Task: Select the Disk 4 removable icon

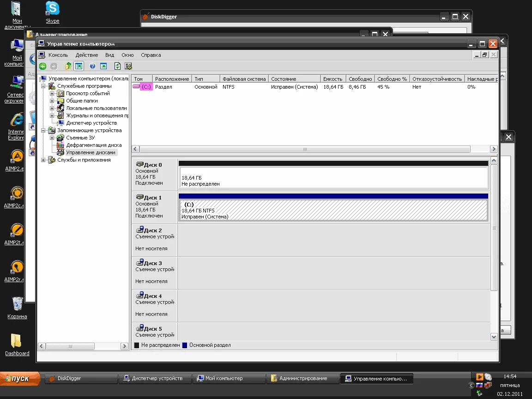Action: (x=139, y=295)
